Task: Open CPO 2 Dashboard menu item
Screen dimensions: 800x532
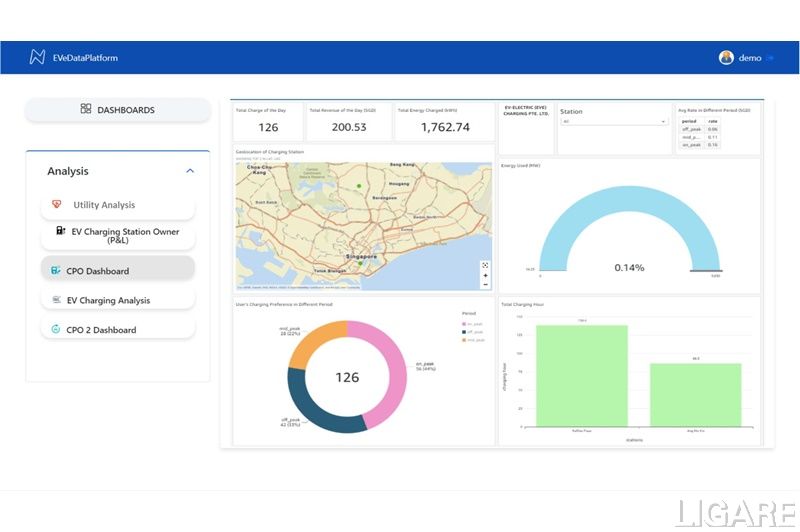Action: (118, 330)
